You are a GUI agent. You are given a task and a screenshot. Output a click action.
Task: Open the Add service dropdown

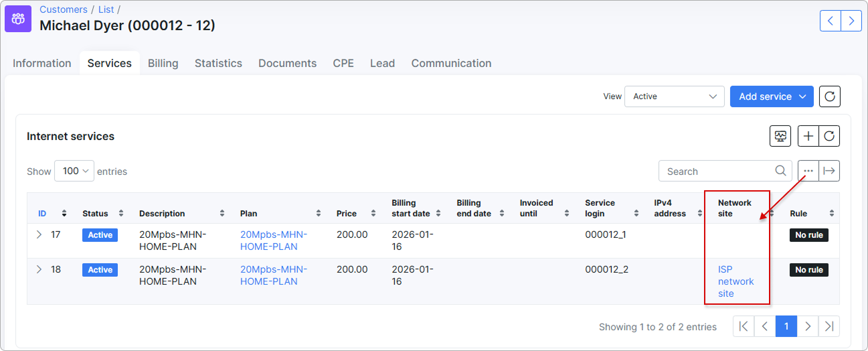(772, 96)
